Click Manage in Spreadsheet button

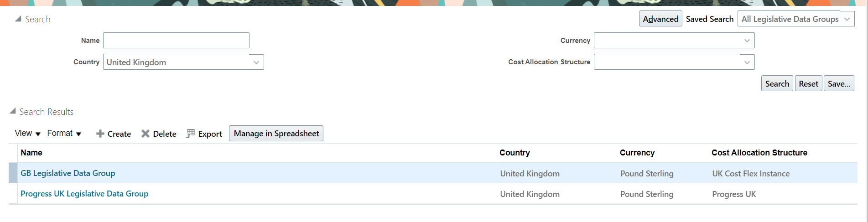pos(276,134)
